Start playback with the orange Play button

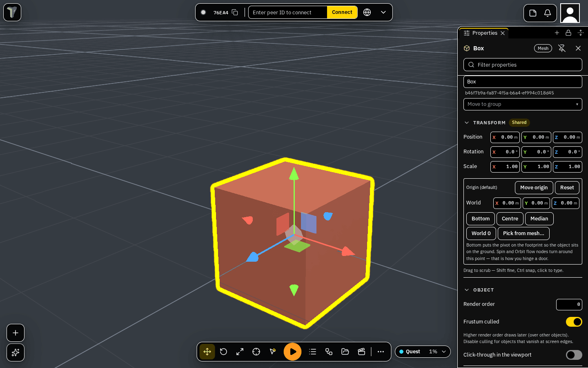[293, 352]
